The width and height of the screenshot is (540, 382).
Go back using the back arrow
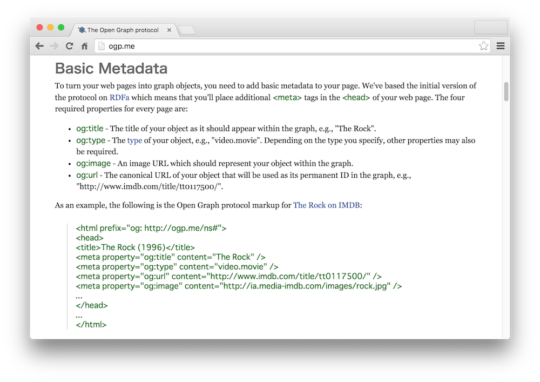(40, 46)
